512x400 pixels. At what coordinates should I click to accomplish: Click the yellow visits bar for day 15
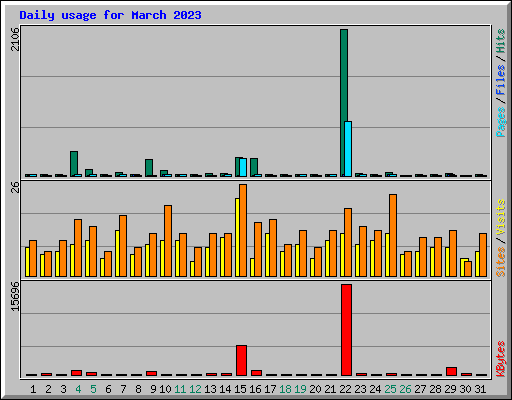pos(237,237)
